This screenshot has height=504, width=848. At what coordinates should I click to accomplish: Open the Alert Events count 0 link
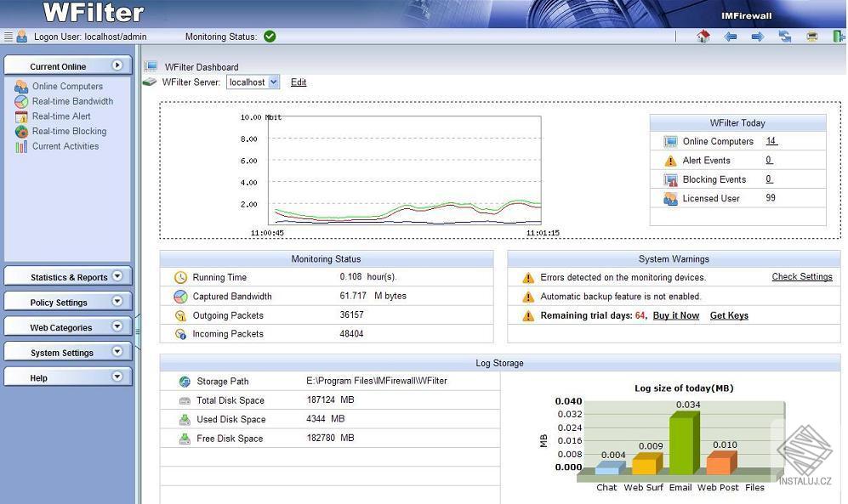pos(769,160)
